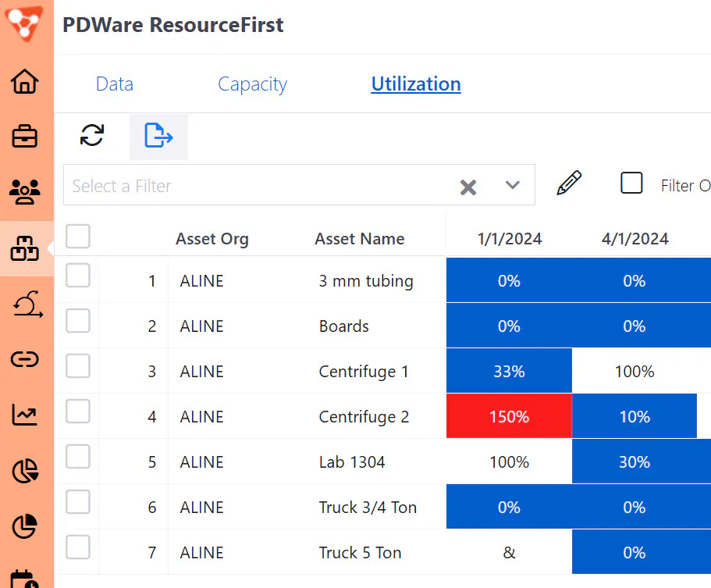Click the & cell for Truck 5 Ton
This screenshot has height=588, width=711.
tap(509, 552)
